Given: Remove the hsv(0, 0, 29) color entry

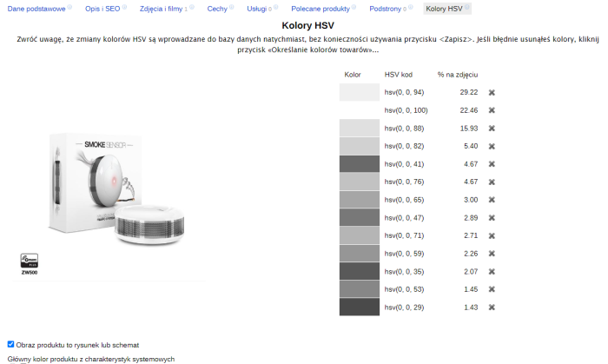Looking at the screenshot, I should pos(492,308).
